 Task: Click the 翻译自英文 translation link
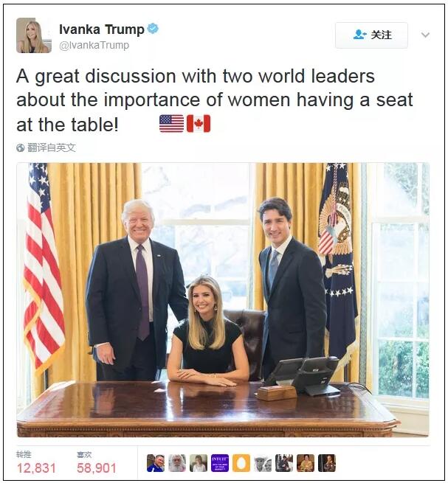coord(51,148)
